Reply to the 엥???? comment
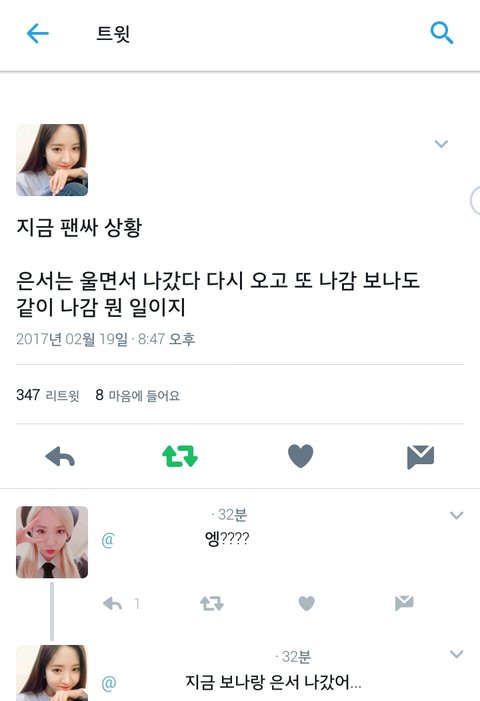Screen dimensions: 480x701 click(112, 604)
